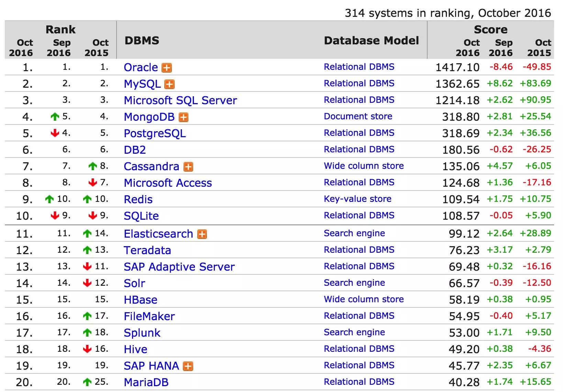Click the Rank header

60,30
